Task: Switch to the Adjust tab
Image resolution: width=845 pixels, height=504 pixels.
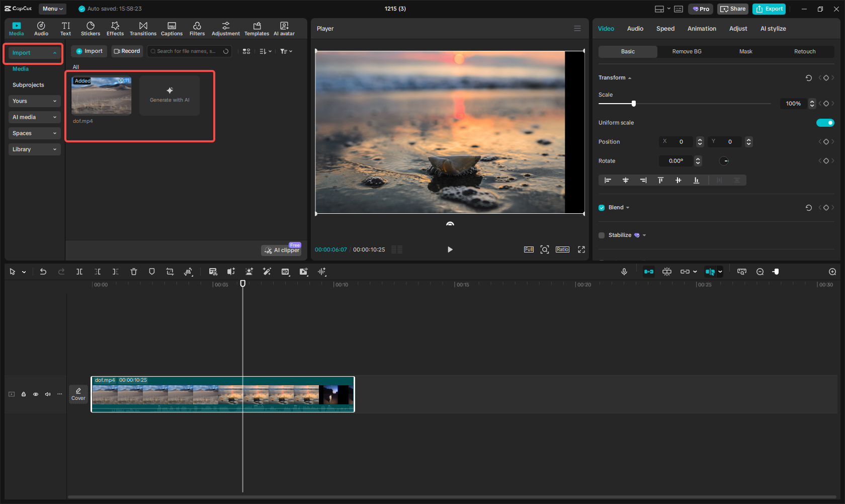Action: click(738, 29)
